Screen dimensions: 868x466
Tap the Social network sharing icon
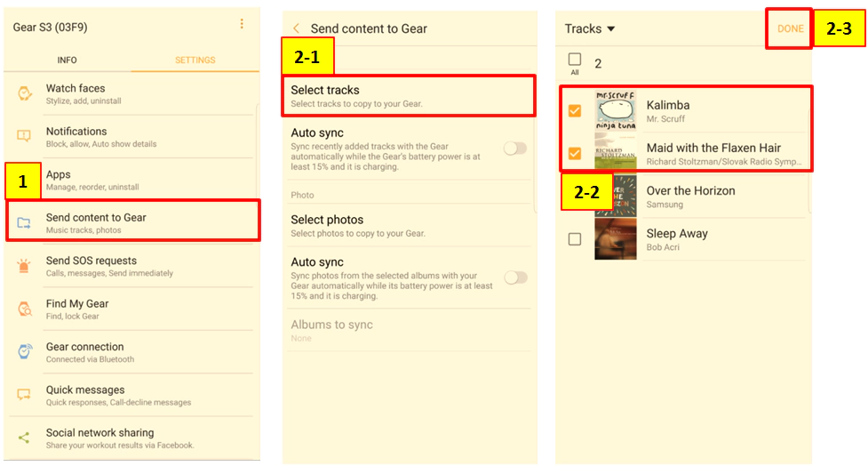coord(24,438)
